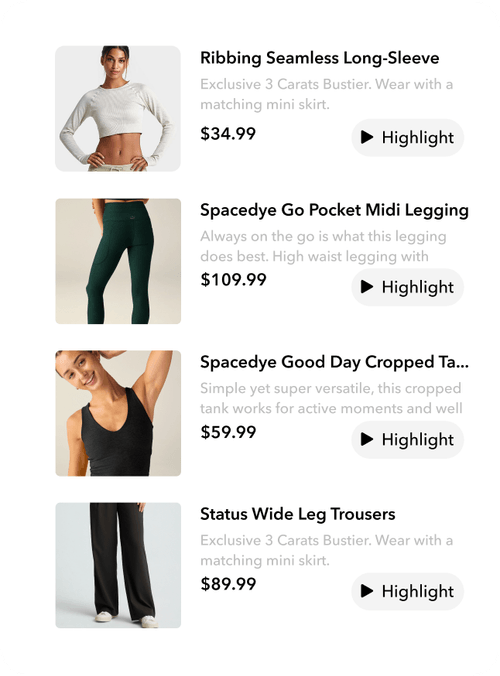The width and height of the screenshot is (500, 676).
Task: Click the $59.99 price label
Action: tap(228, 432)
